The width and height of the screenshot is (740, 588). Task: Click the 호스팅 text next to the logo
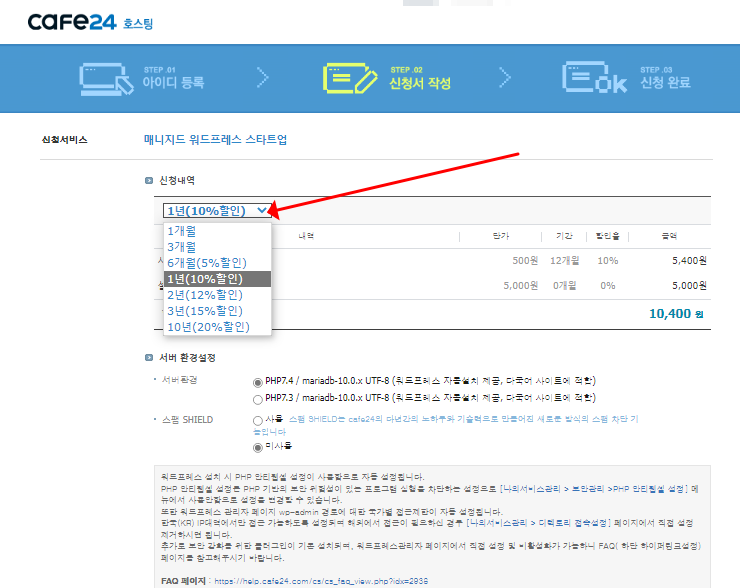[x=138, y=24]
